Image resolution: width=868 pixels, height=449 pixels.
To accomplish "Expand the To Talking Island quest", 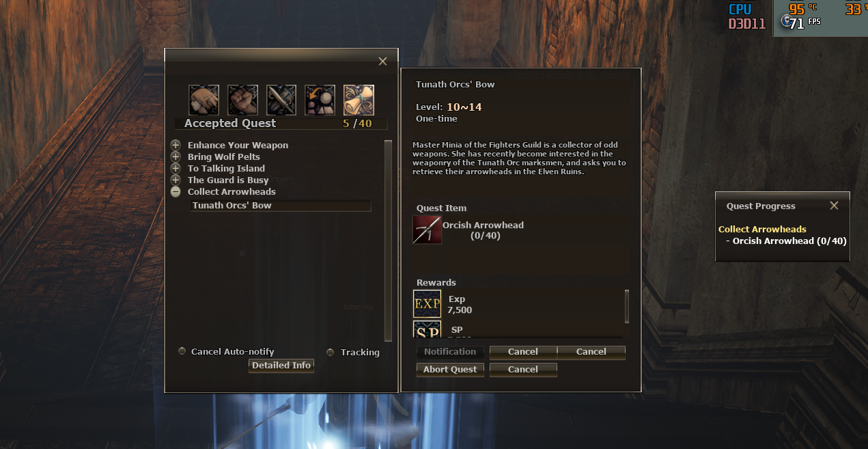I will tap(176, 168).
